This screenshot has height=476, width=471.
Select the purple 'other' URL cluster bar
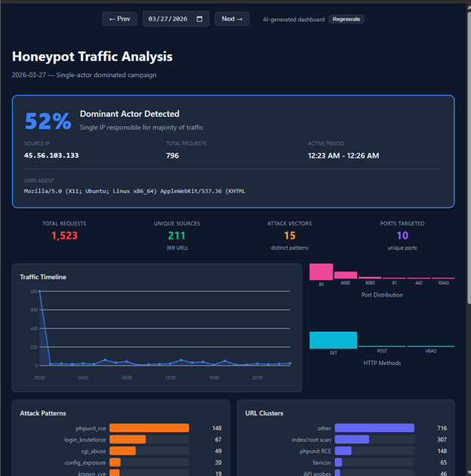coord(374,428)
